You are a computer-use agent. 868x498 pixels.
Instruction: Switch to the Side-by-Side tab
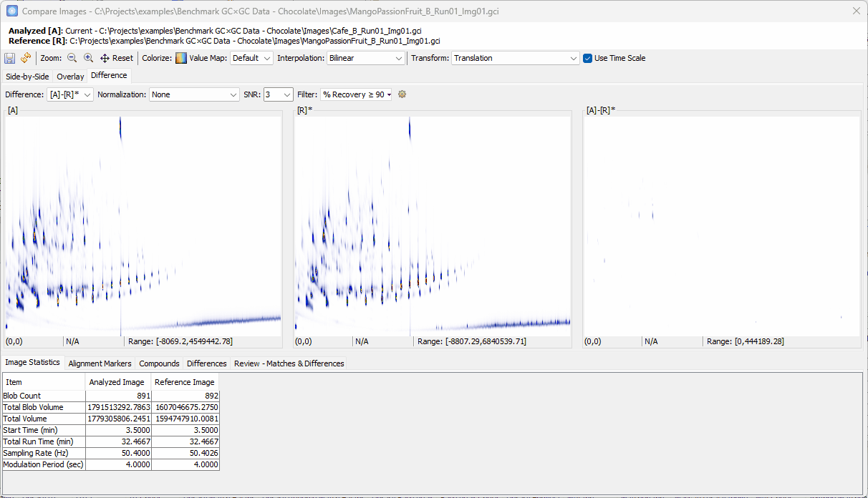pyautogui.click(x=27, y=77)
